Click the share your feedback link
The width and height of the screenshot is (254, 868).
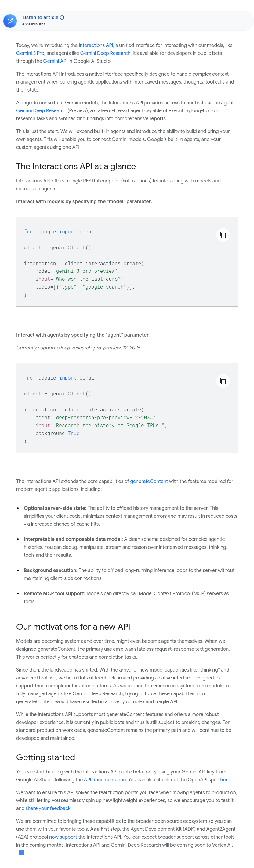pos(48,808)
